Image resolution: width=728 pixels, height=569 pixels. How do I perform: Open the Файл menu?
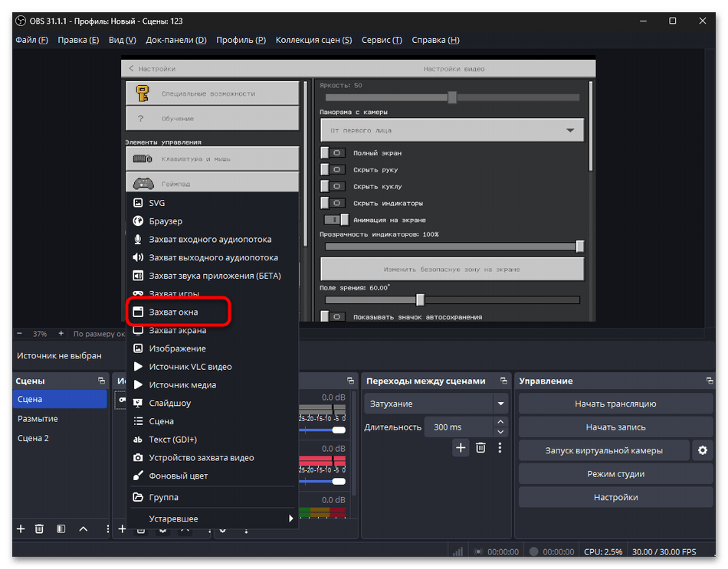click(31, 40)
